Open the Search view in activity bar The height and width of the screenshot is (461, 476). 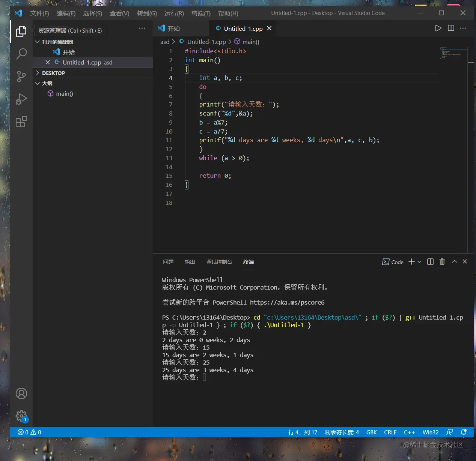pyautogui.click(x=21, y=54)
